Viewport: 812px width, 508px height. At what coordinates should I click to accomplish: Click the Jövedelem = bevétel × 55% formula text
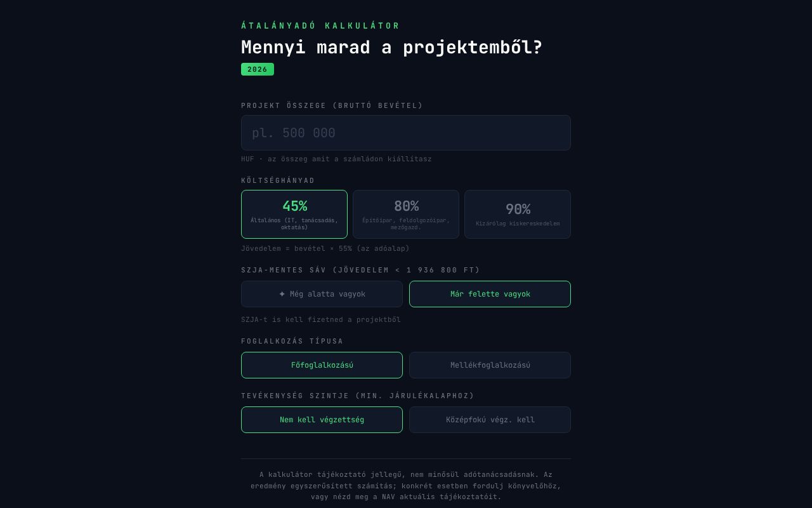(x=325, y=248)
